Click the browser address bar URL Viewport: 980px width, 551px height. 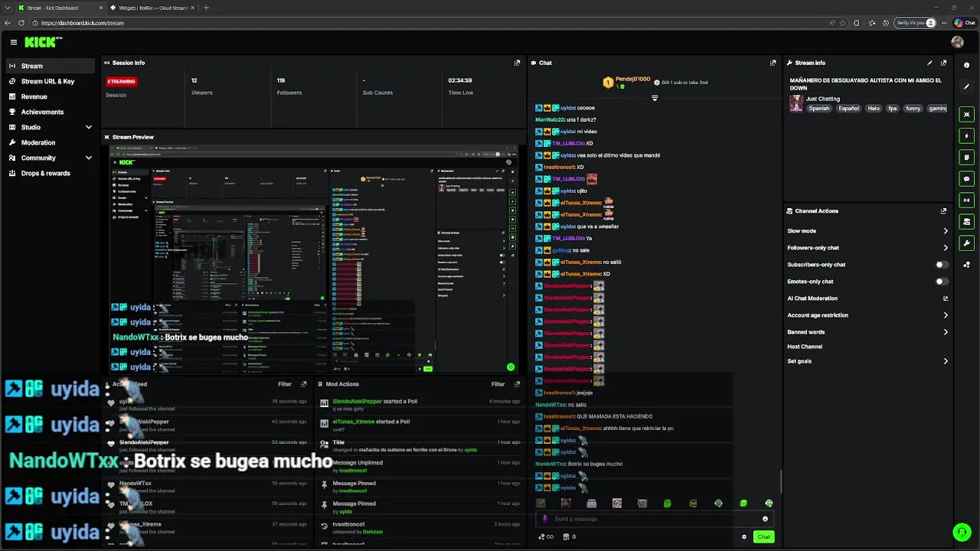83,23
